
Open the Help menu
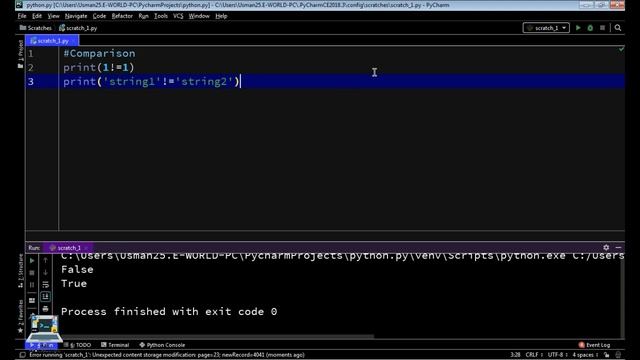221,16
